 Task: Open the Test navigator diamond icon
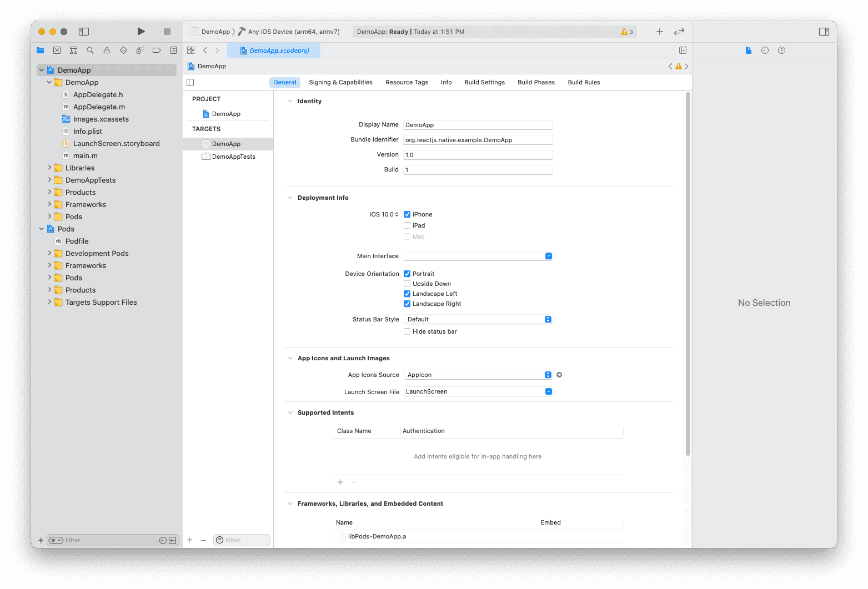point(123,51)
